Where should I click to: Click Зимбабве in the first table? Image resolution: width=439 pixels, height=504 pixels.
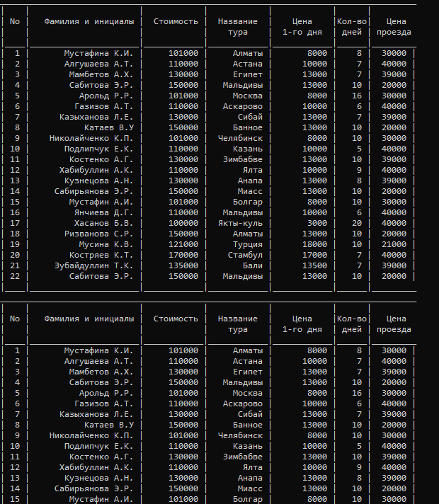point(242,159)
